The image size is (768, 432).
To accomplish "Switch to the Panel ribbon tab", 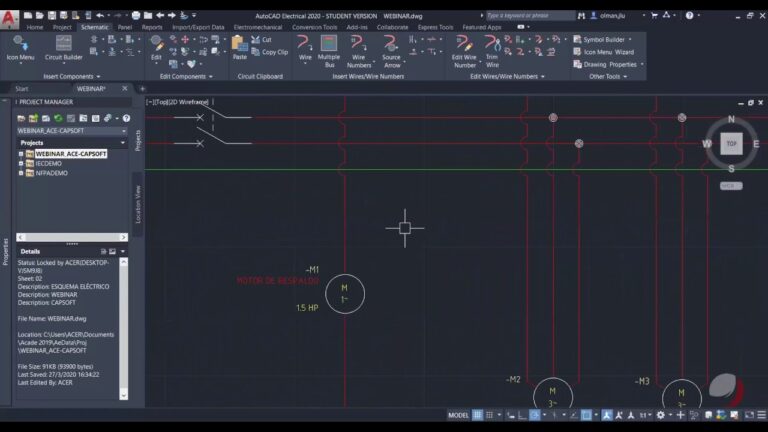I will pos(125,27).
